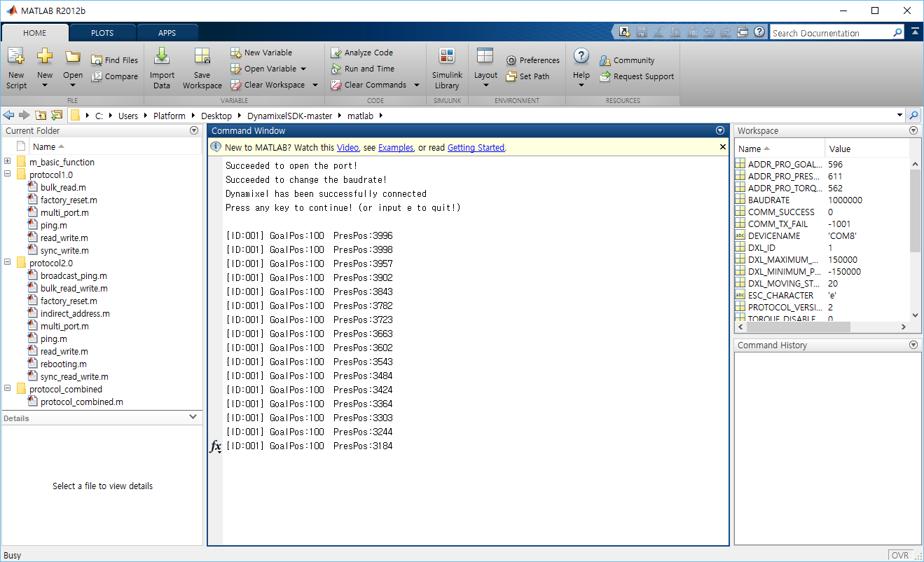The height and width of the screenshot is (562, 924).
Task: Click the Run and Time tool
Action: tap(362, 69)
